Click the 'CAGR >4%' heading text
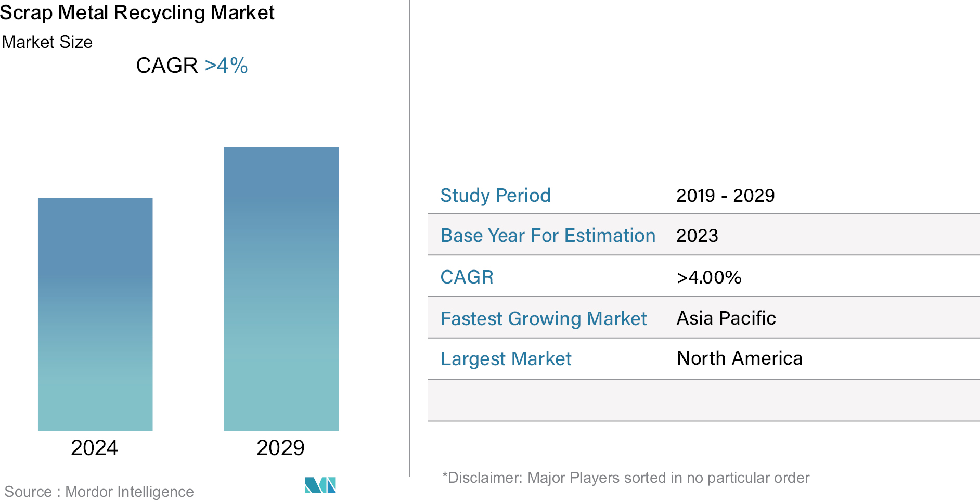980x502 pixels. [192, 66]
